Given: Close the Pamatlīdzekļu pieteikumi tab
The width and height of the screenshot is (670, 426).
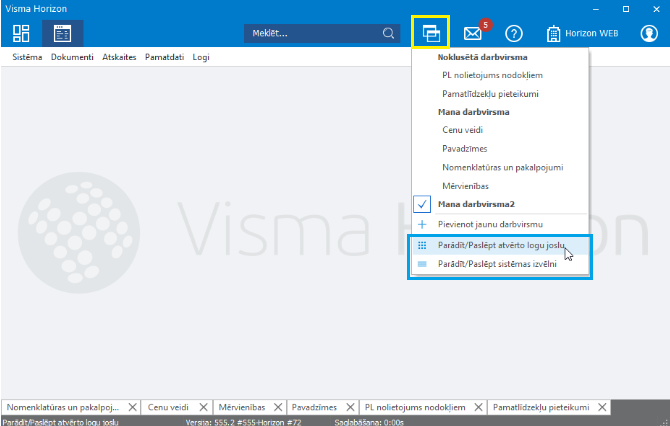Looking at the screenshot, I should 602,407.
